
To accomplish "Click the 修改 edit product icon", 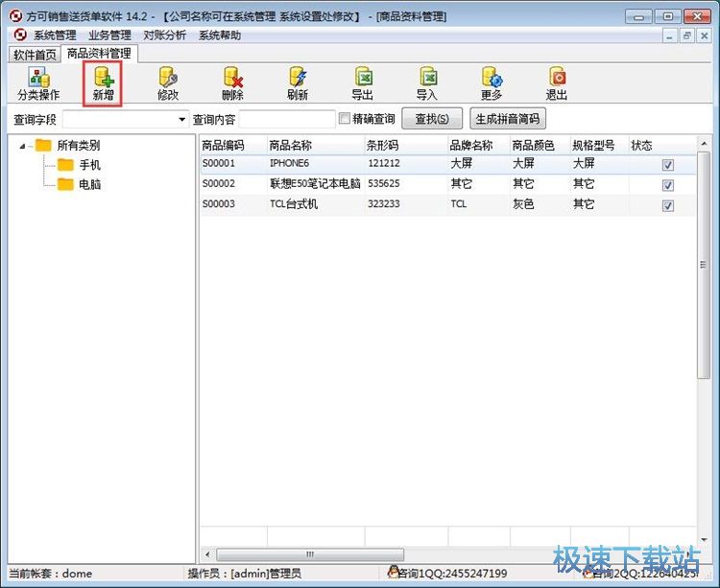I will click(x=168, y=83).
